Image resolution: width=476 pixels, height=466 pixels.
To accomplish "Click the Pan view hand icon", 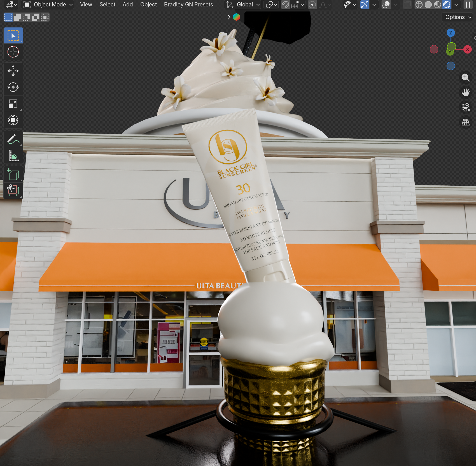I will click(466, 92).
